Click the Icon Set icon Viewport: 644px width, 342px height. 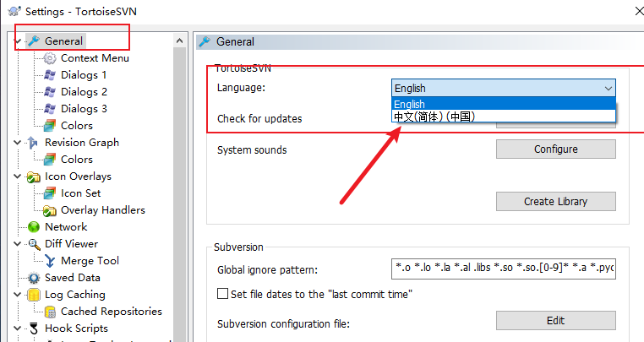click(50, 193)
